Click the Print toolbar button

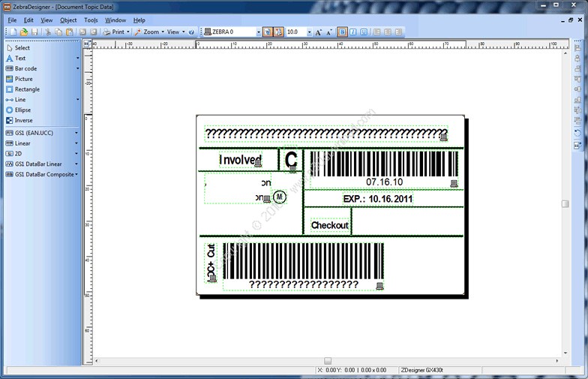114,32
